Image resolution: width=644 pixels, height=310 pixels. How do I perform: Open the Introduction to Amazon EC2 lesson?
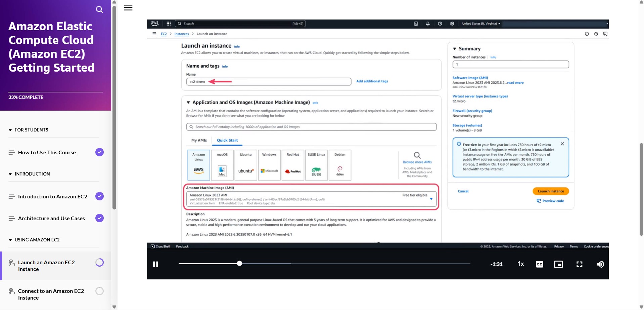[53, 196]
